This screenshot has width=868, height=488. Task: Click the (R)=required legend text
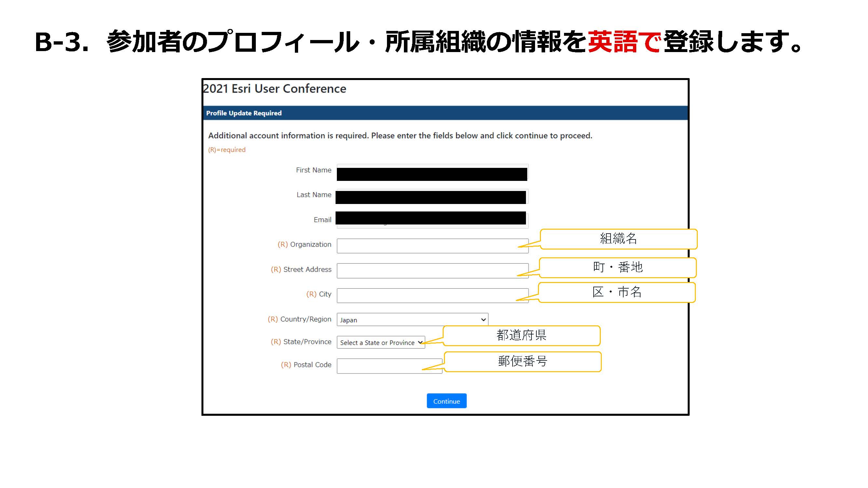coord(227,150)
